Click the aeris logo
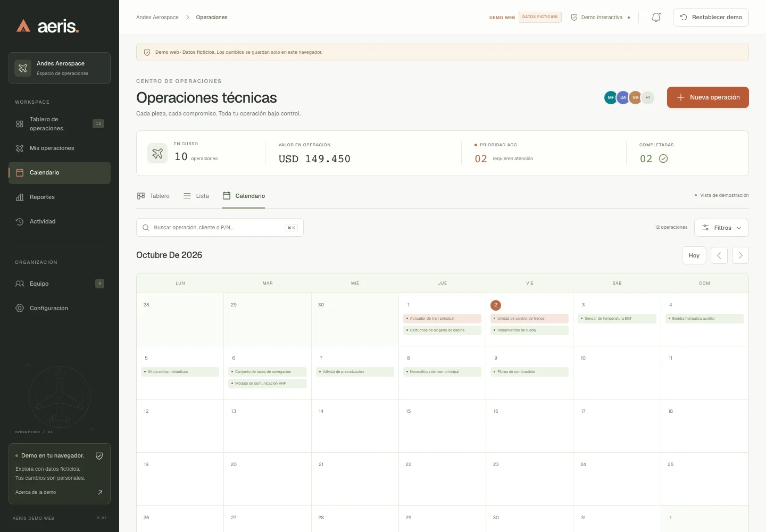This screenshot has height=532, width=766. point(47,26)
